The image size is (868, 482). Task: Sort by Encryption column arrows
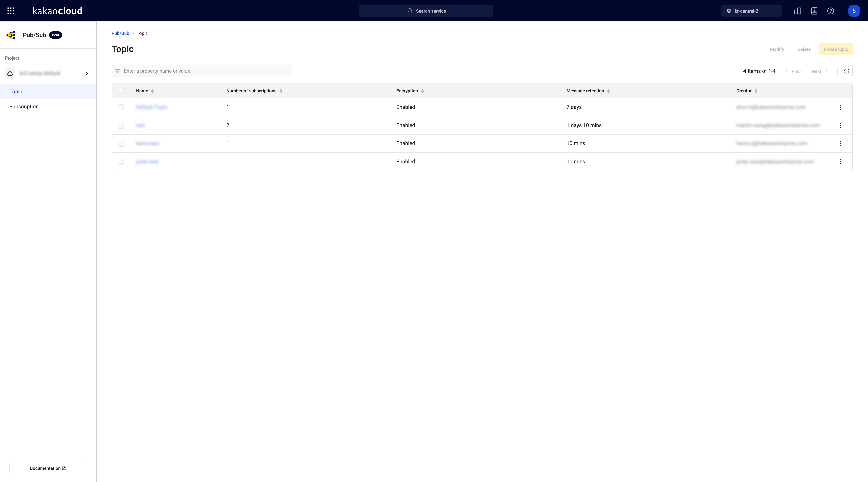(423, 91)
